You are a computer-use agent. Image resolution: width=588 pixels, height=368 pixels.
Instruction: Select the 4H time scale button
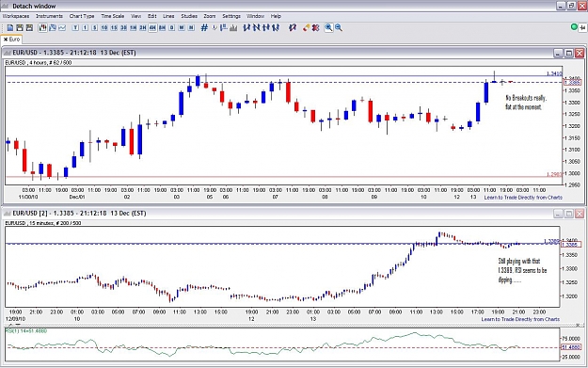click(152, 27)
